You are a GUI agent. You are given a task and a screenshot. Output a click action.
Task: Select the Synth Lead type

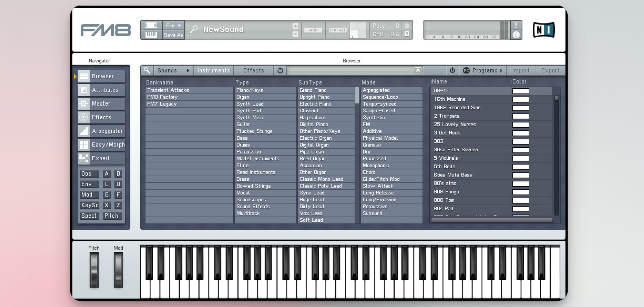265,104
